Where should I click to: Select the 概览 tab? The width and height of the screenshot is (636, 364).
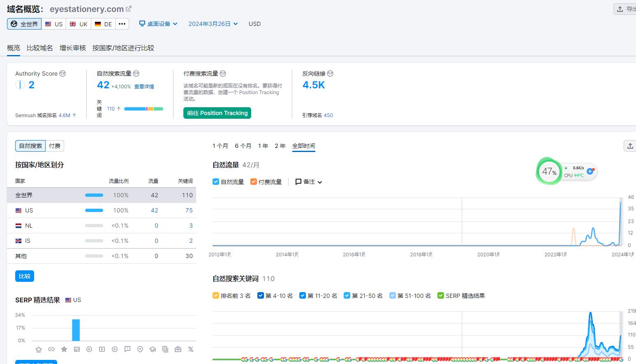pos(14,48)
